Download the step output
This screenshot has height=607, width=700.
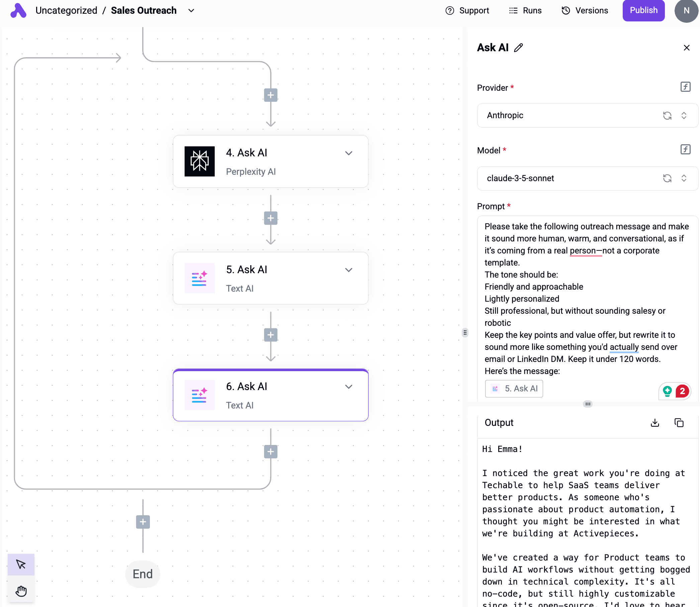tap(655, 423)
